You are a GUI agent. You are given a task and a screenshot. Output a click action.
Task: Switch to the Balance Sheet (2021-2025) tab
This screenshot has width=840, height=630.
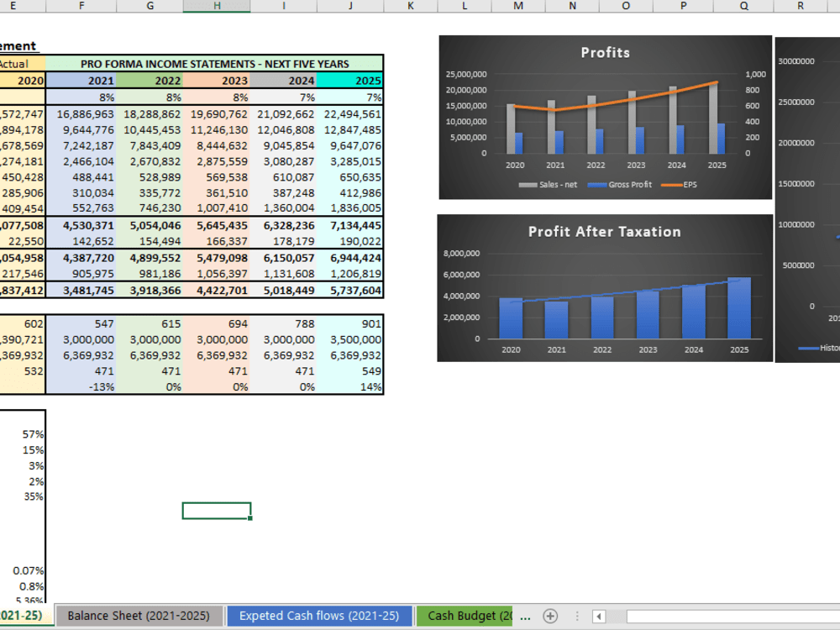coord(139,616)
